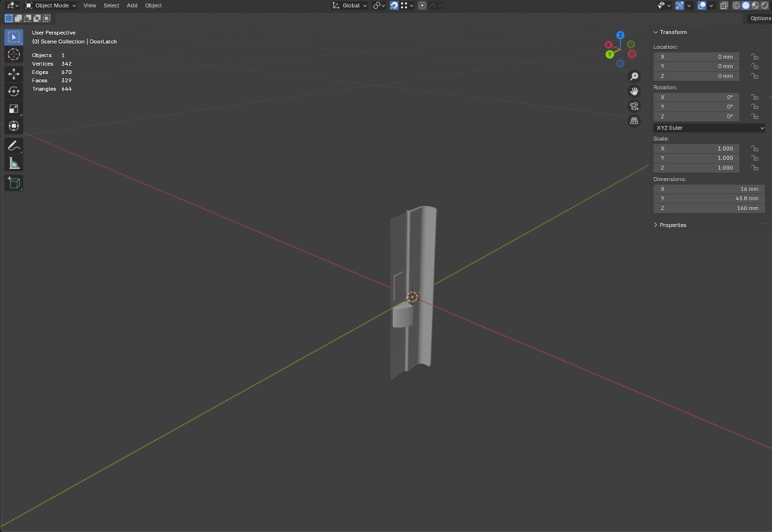The image size is (772, 532).
Task: Select the Scale tool
Action: pos(14,109)
